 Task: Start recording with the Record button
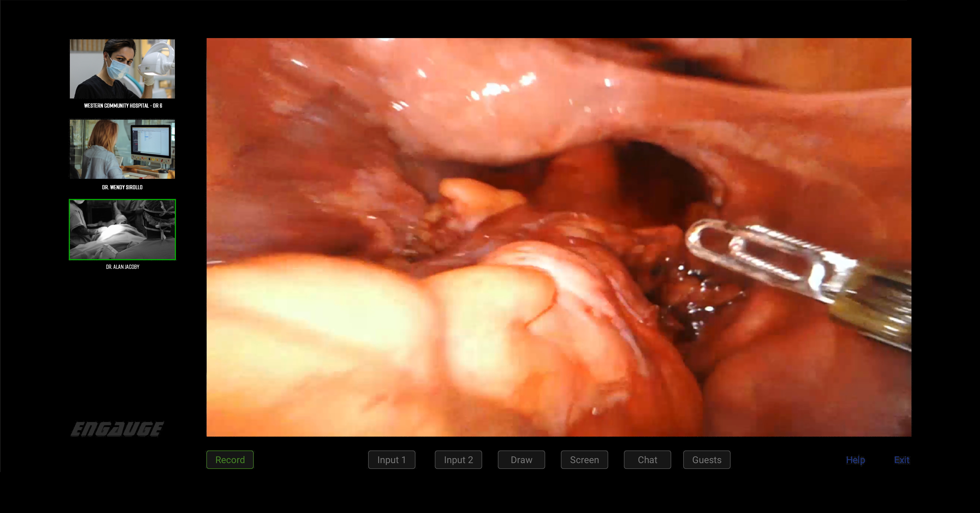[230, 459]
